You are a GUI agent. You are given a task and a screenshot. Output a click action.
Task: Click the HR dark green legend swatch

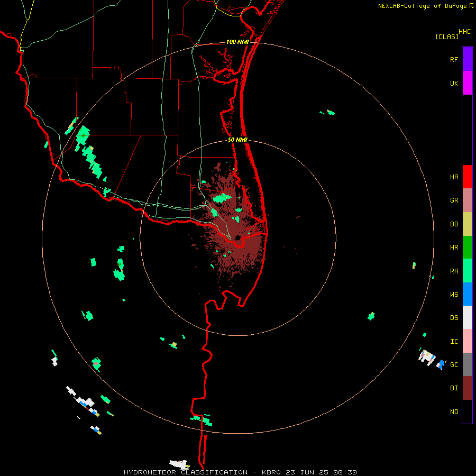467,247
